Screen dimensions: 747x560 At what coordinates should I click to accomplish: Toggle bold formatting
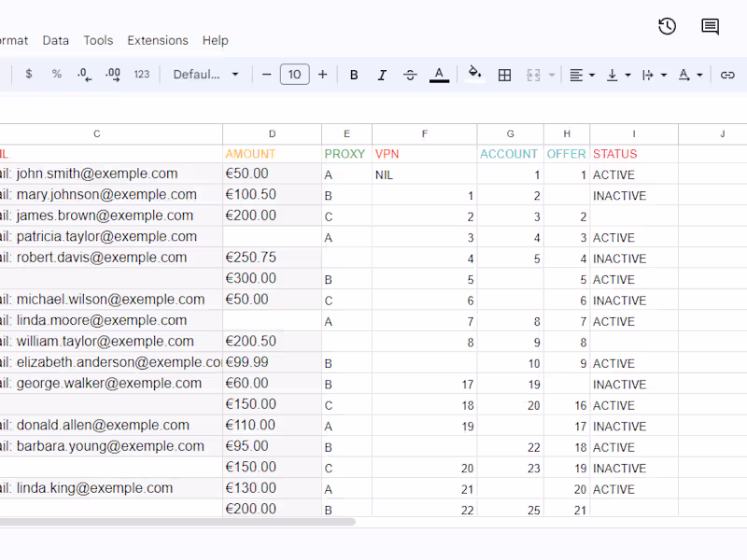click(x=354, y=75)
